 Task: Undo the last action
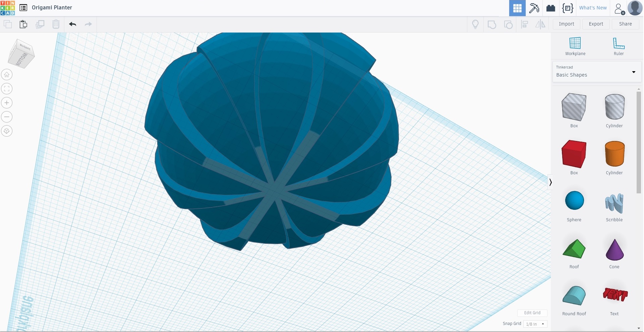click(x=72, y=24)
